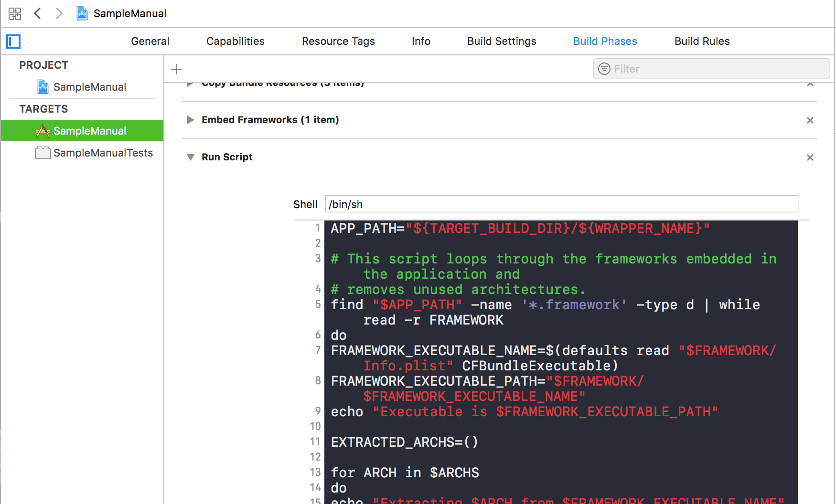
Task: Add a new build phase with the plus
Action: point(176,69)
